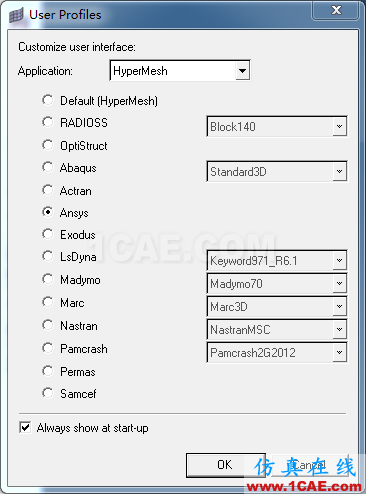Select the Default (HyperMesh) profile

47,100
